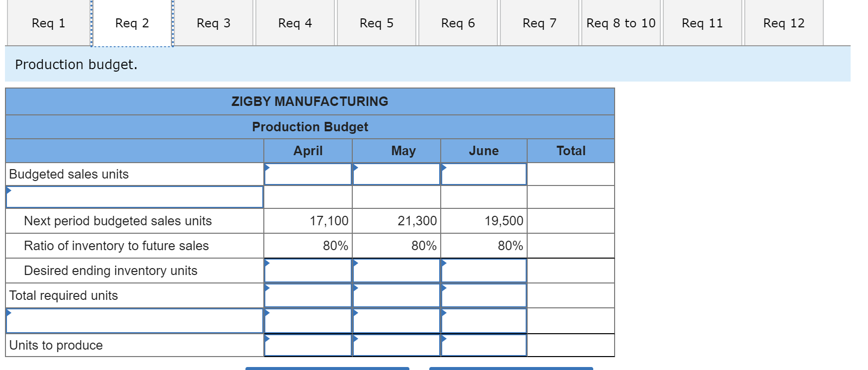Click the 17,100 next period sales value
Viewport: 868px width, 370px height.
coord(329,221)
